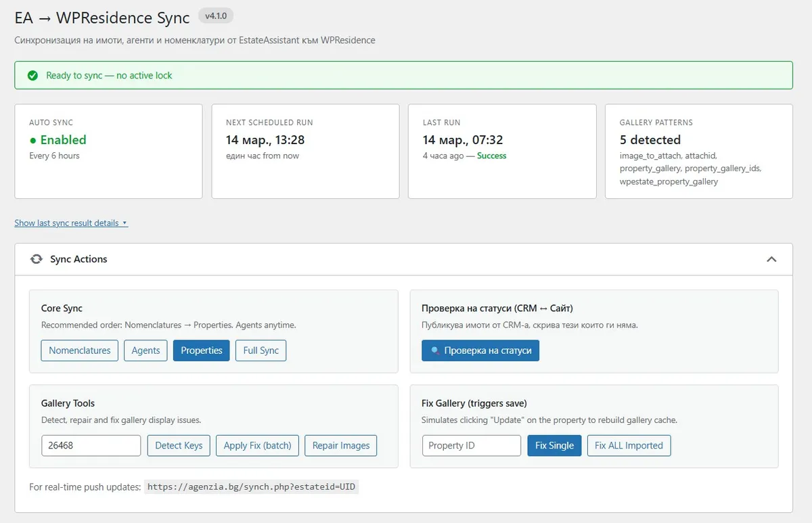
Task: Click the Success status link under Last Run
Action: click(x=491, y=156)
